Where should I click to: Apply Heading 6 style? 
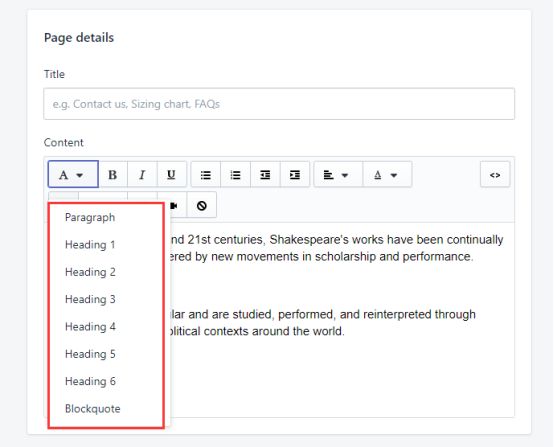point(90,381)
